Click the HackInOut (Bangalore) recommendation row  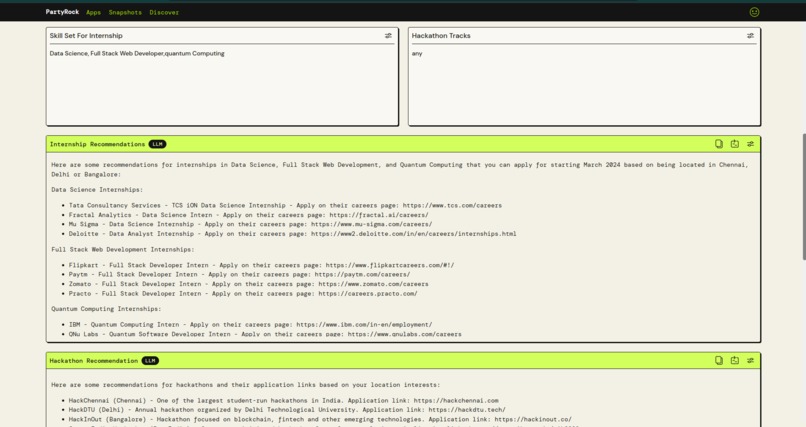pyautogui.click(x=320, y=419)
